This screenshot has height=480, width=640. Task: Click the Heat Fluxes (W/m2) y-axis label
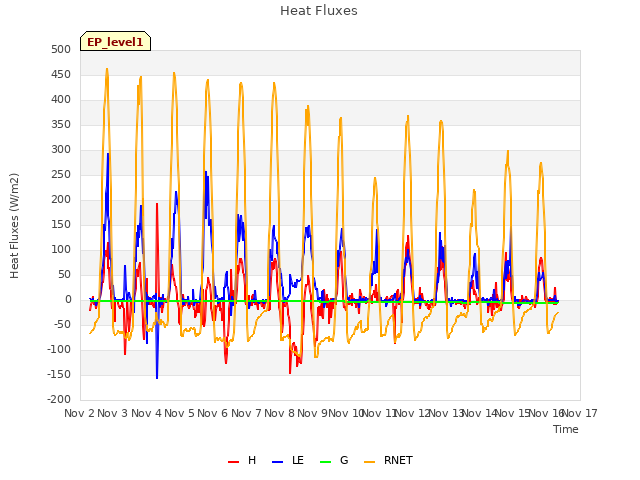14,226
